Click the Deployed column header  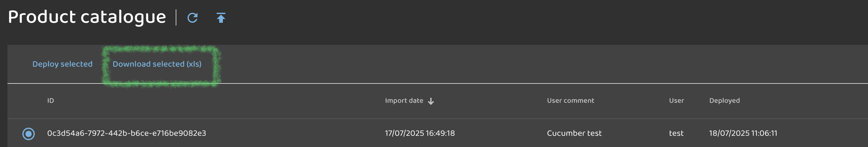(x=724, y=101)
